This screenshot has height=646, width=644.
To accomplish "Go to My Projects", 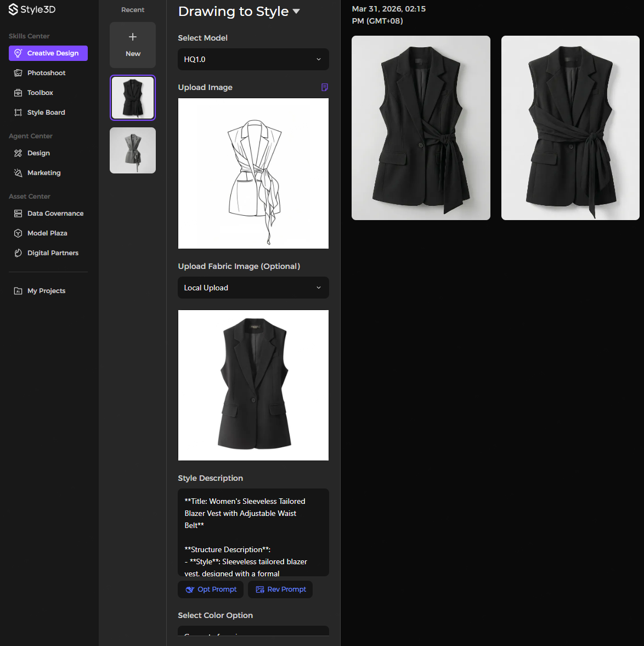I will [46, 291].
